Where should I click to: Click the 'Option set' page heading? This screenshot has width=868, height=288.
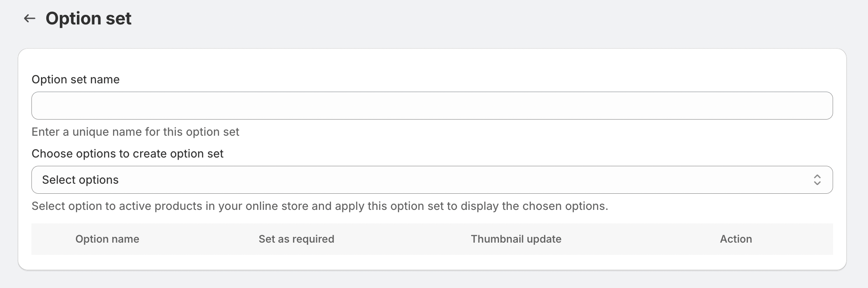88,18
